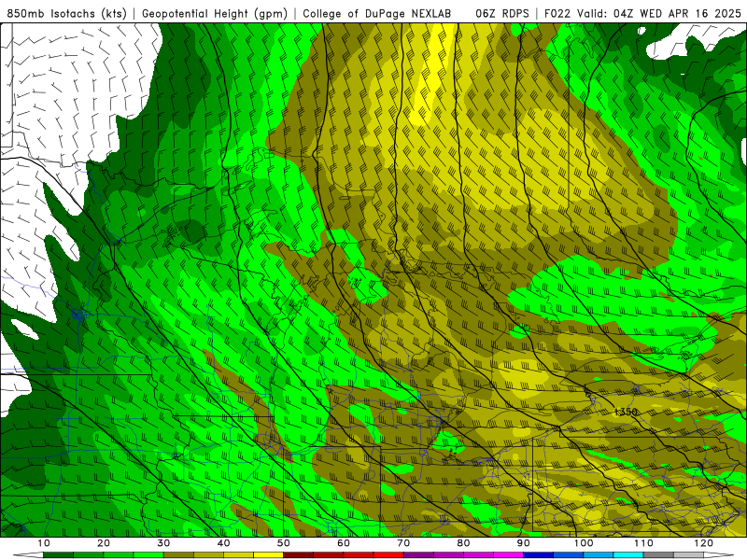Select the darkest green 10-15 kt legend swatch
Viewport: 747px width, 560px height.
[x=59, y=554]
